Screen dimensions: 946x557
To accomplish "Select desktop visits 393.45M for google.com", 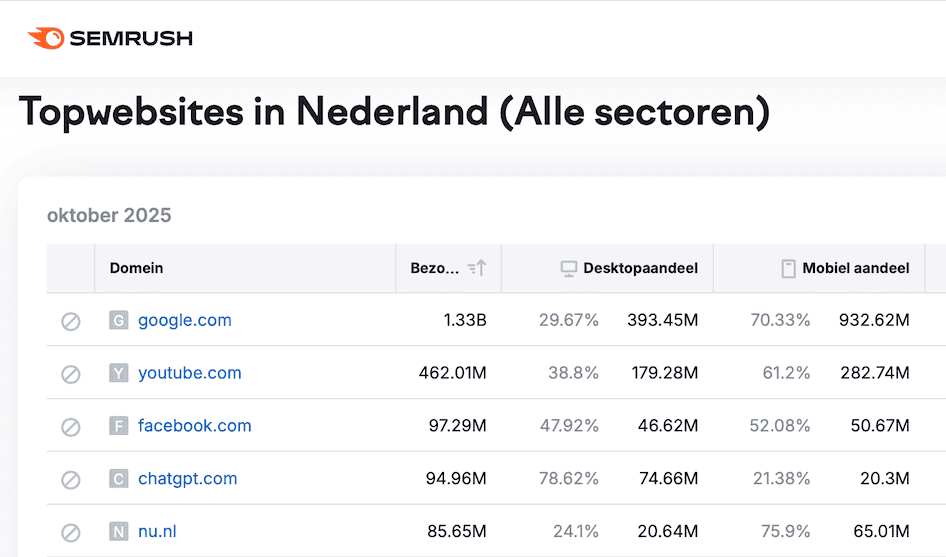I will (662, 320).
